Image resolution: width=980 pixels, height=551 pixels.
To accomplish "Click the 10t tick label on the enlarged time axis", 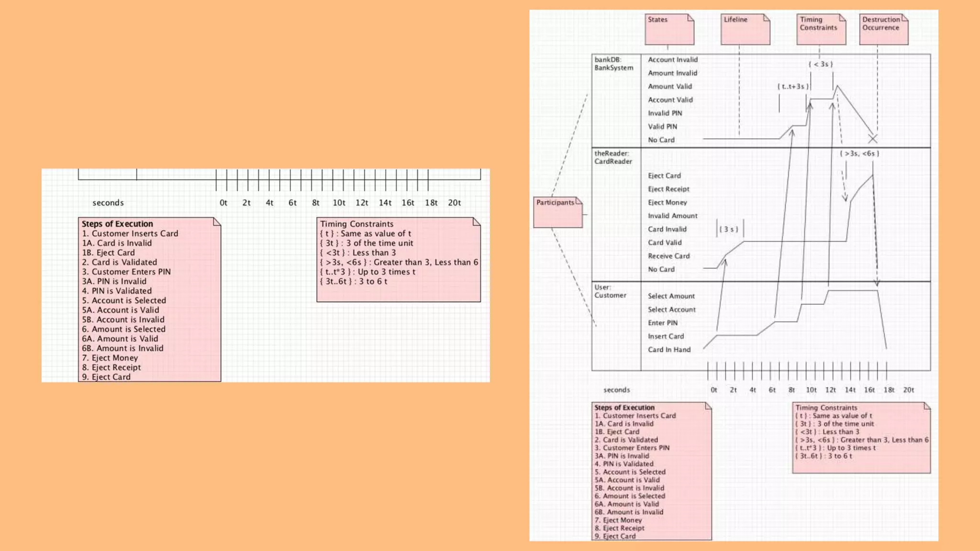I will (339, 203).
